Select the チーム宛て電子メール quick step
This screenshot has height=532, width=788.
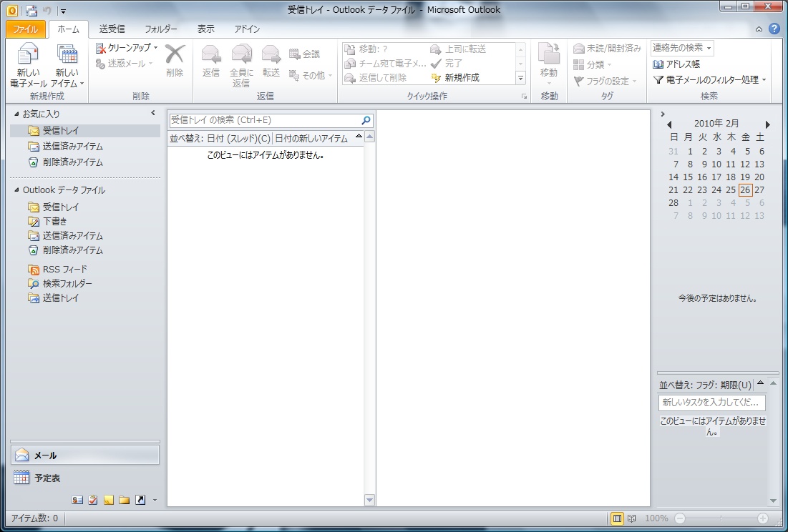[x=386, y=63]
